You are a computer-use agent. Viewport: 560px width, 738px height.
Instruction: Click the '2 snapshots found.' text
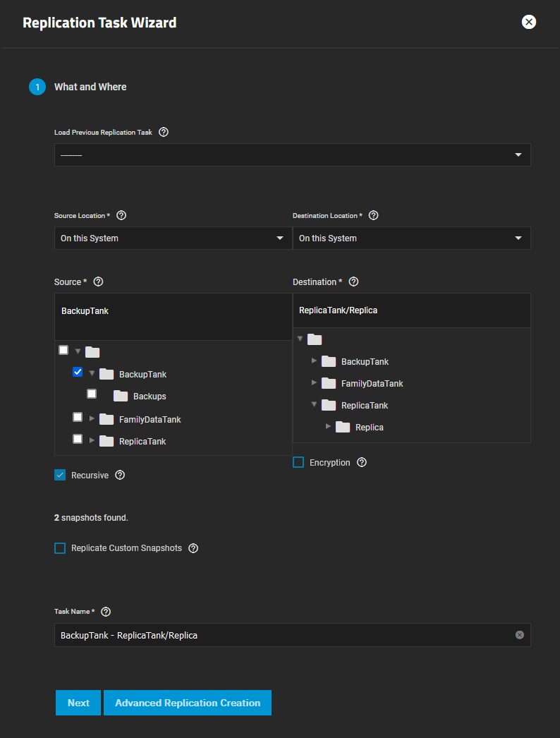(91, 518)
